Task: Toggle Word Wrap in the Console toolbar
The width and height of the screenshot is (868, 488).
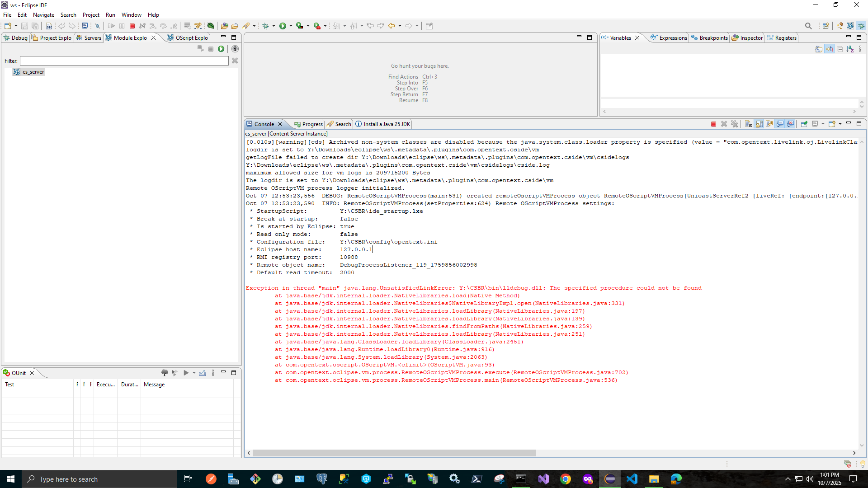Action: tap(769, 124)
